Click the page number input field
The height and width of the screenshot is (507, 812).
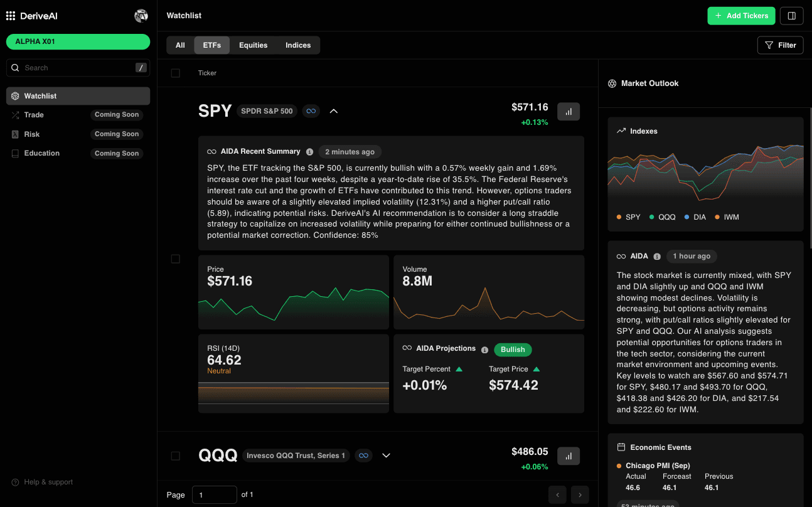215,494
